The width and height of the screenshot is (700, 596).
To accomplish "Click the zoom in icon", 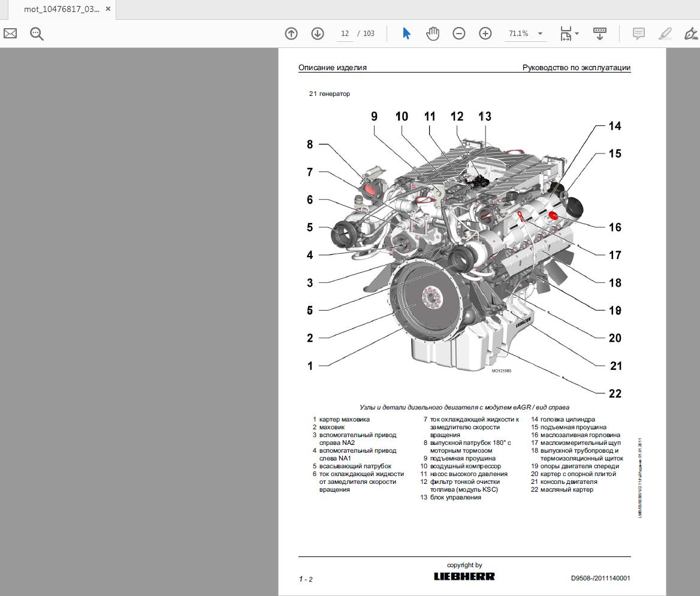I will pos(485,34).
